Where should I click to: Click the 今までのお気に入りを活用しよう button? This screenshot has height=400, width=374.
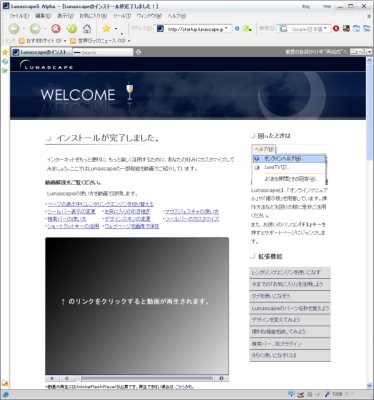290,284
